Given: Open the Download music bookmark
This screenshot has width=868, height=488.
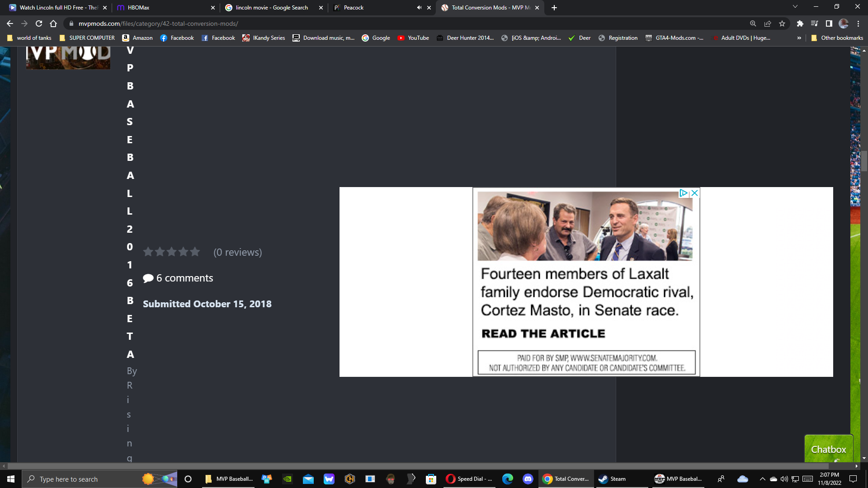Looking at the screenshot, I should point(324,38).
